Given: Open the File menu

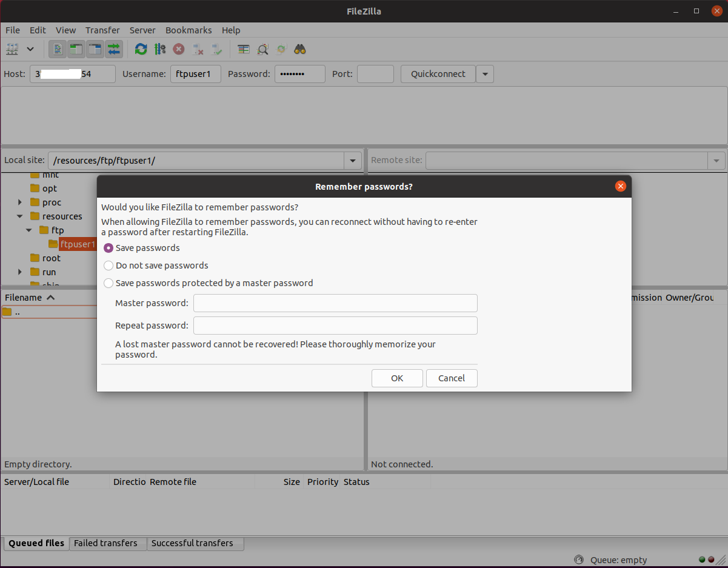Looking at the screenshot, I should click(x=13, y=30).
